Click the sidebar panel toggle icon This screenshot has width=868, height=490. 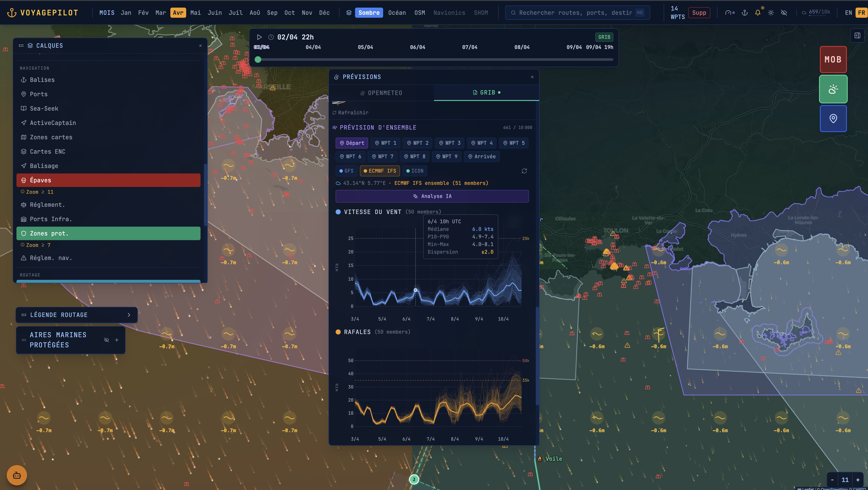pyautogui.click(x=857, y=35)
